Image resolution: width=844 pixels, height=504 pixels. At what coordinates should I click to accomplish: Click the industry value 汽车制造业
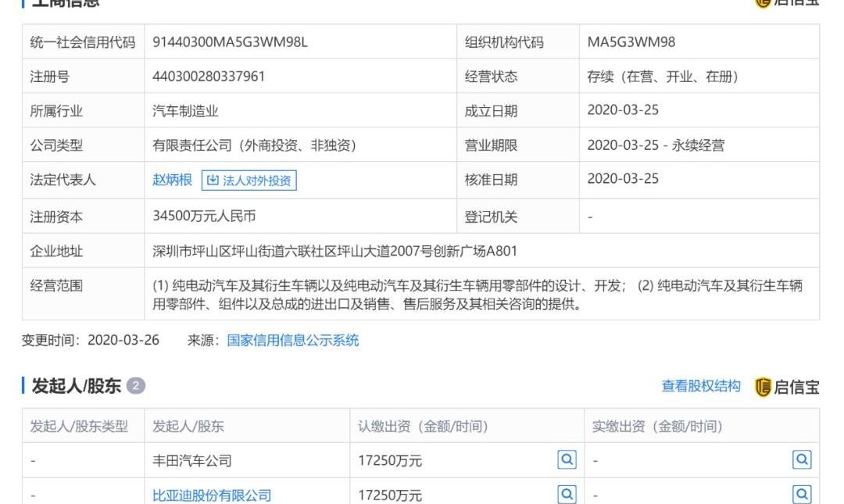click(185, 111)
